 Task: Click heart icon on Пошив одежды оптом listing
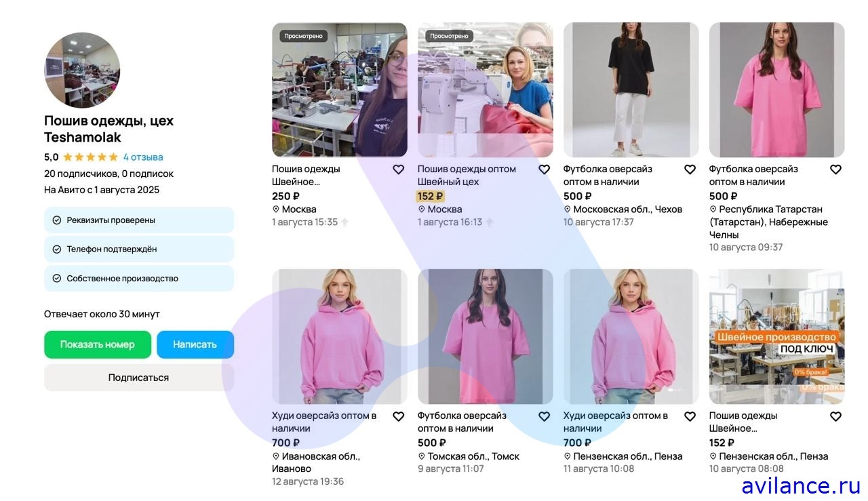pos(544,169)
